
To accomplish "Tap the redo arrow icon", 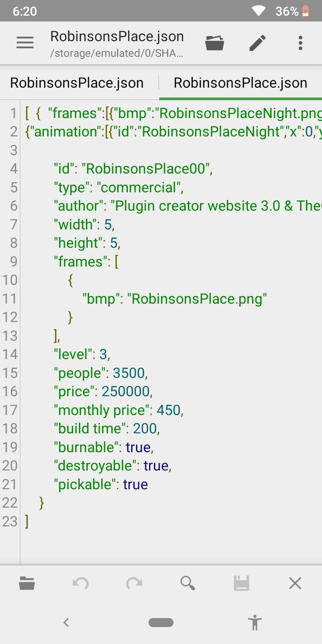I will click(x=134, y=583).
